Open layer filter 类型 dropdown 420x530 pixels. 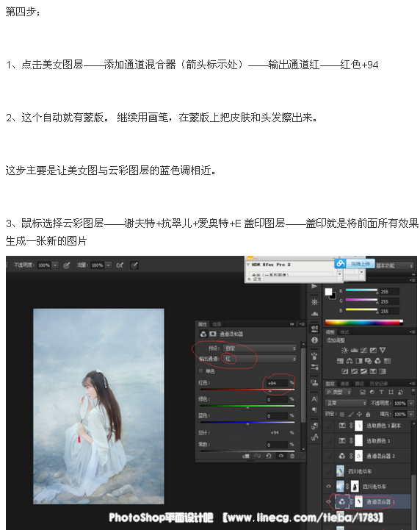[x=338, y=392]
